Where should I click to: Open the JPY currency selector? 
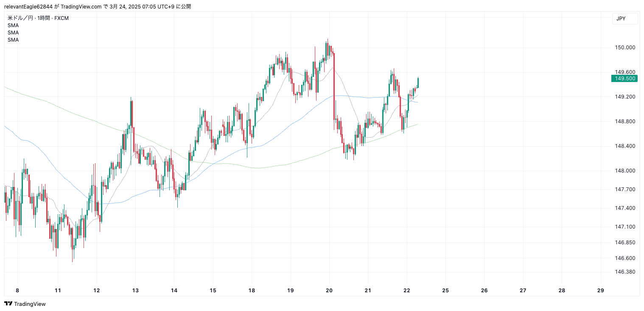point(625,19)
